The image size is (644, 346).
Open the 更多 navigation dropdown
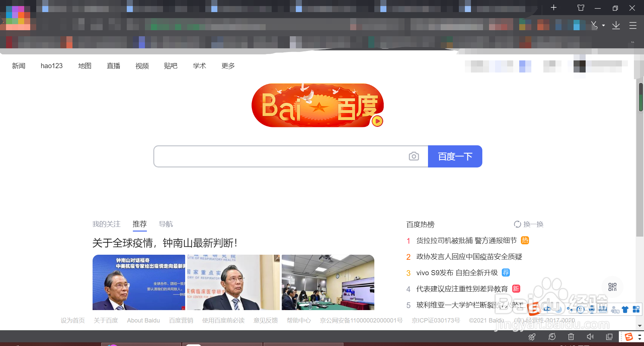[228, 66]
